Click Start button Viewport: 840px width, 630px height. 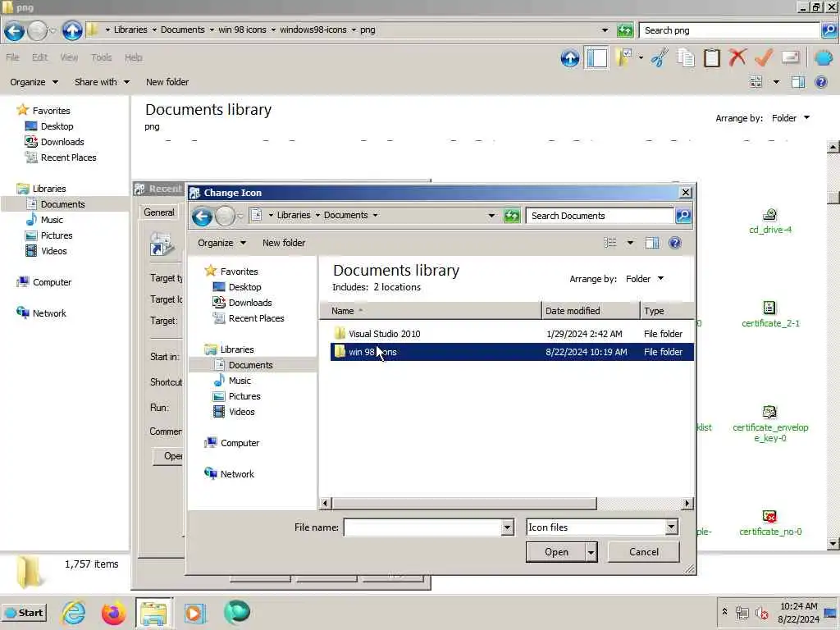24,613
